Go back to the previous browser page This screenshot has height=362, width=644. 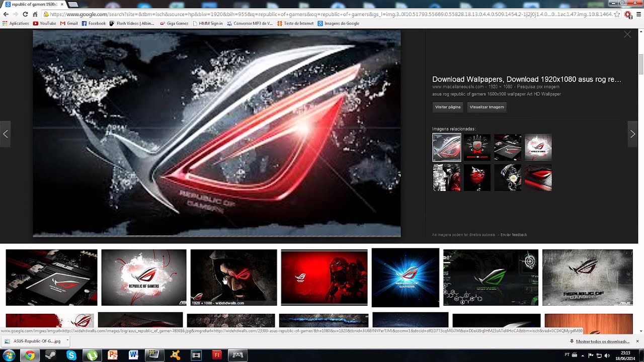(6, 14)
